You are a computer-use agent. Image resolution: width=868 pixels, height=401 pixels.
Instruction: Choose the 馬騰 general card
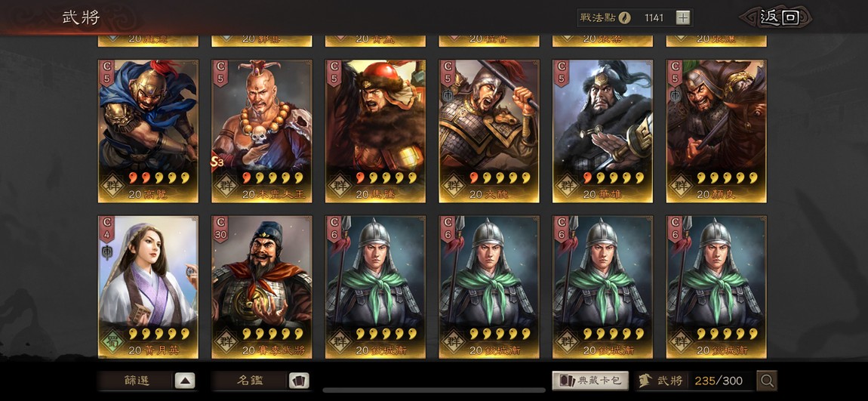tap(375, 131)
